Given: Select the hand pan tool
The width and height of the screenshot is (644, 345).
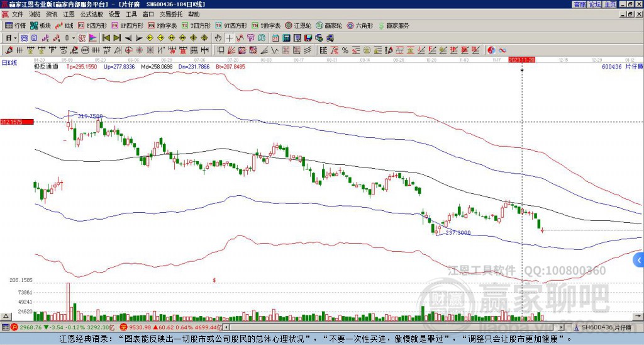Looking at the screenshot, I should pos(218,38).
